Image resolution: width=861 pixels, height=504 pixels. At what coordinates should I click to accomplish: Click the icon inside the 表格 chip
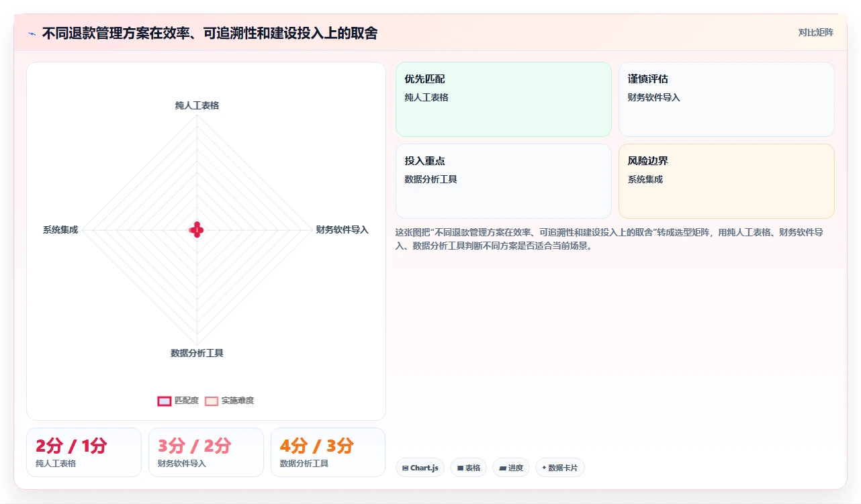tap(460, 468)
